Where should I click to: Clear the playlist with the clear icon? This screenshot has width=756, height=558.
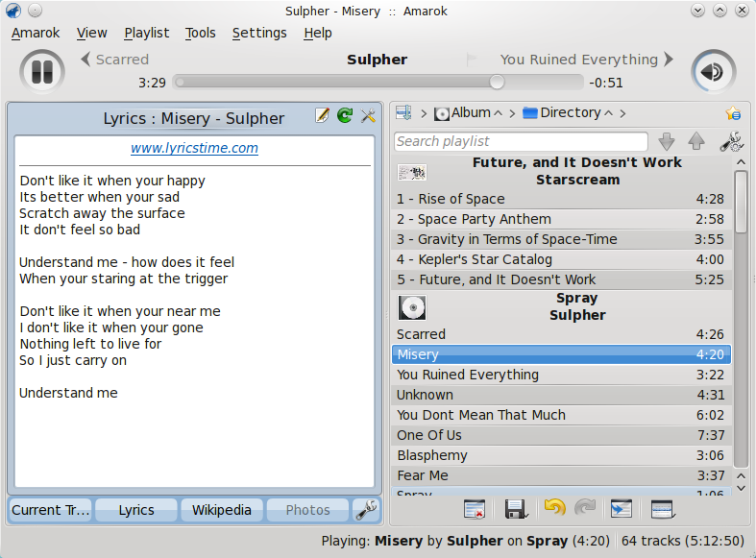[474, 509]
